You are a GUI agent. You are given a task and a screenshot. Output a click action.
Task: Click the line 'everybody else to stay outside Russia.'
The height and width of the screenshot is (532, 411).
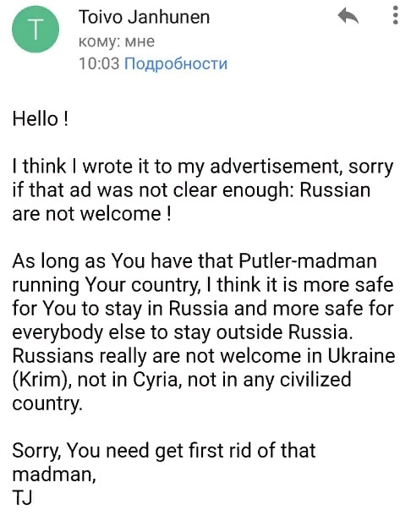[183, 332]
